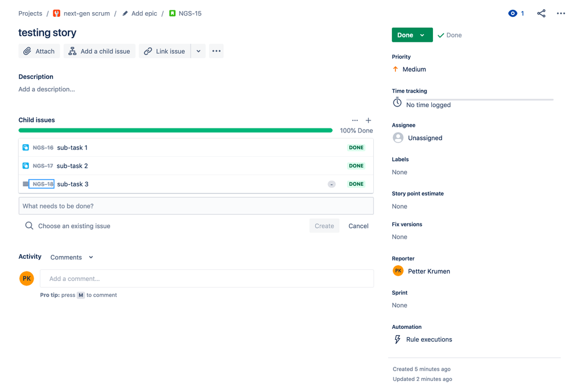
Task: Open the Activity Comments dropdown
Action: pos(72,258)
